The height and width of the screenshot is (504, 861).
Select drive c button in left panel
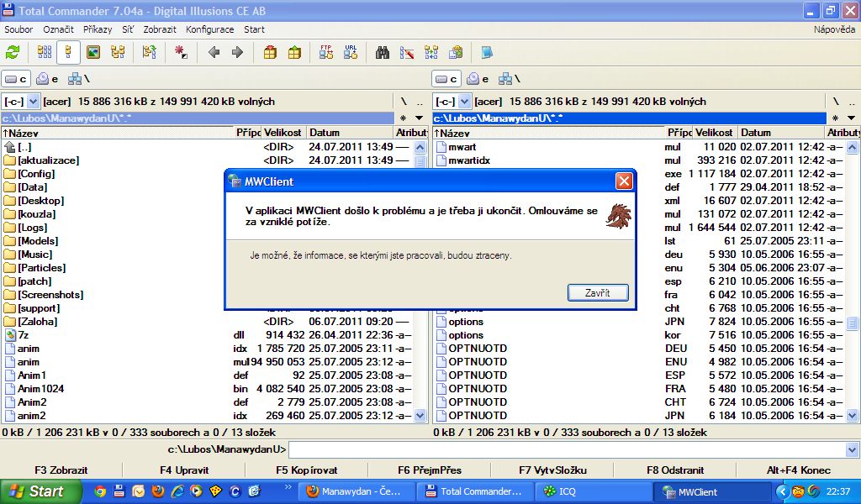(16, 80)
